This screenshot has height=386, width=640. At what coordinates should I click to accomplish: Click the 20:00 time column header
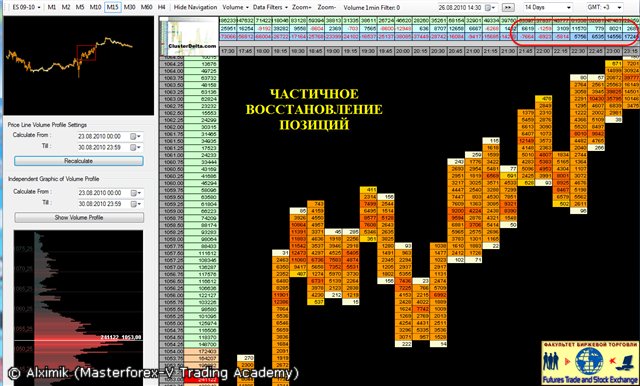pyautogui.click(x=403, y=51)
